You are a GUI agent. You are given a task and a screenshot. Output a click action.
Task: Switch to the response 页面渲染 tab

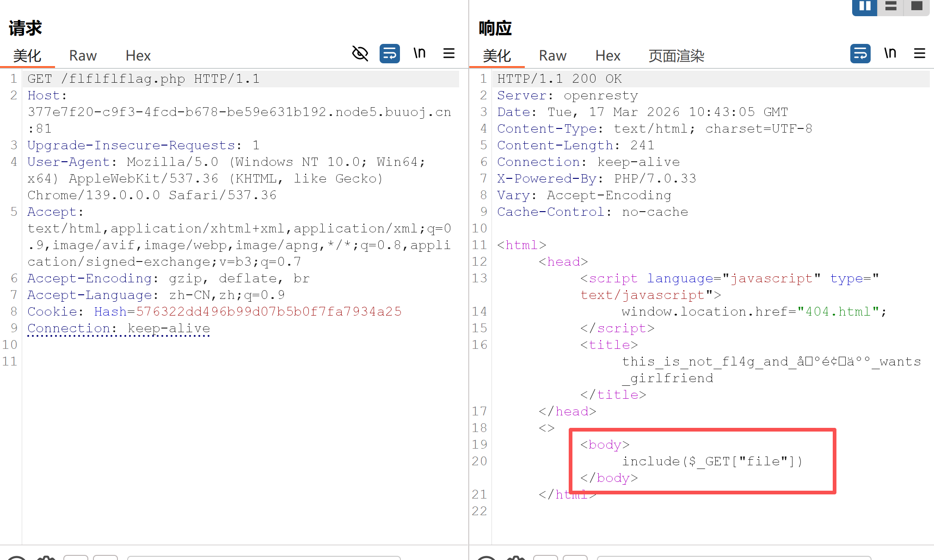pyautogui.click(x=676, y=56)
